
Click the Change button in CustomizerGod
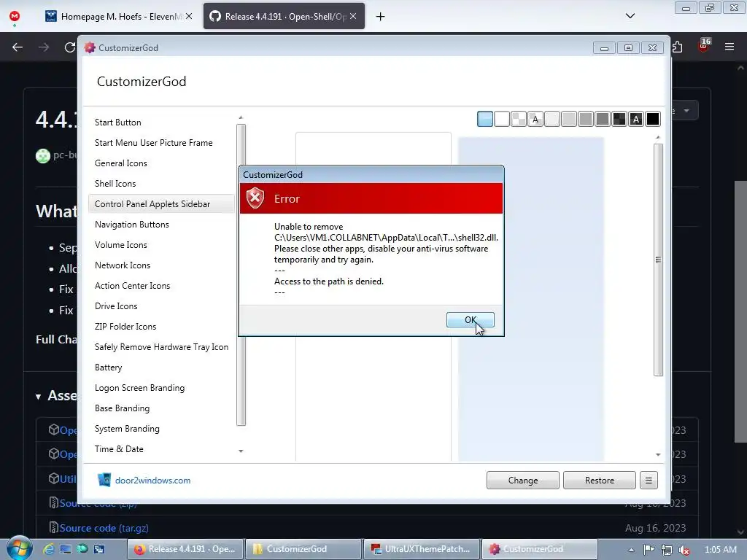(x=522, y=480)
